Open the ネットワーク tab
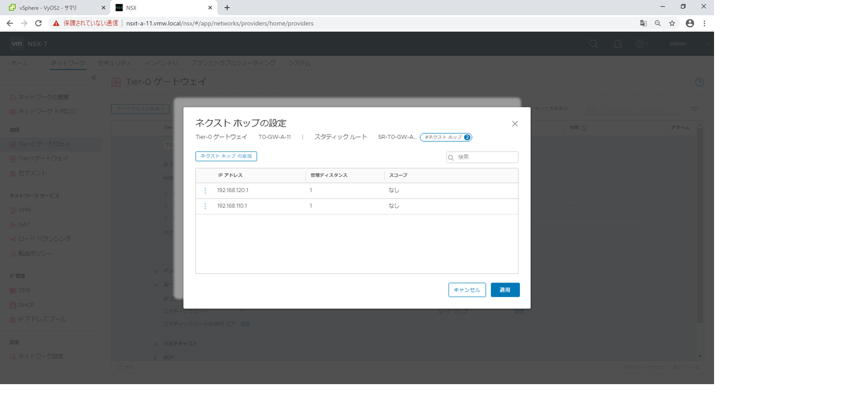 (x=68, y=63)
